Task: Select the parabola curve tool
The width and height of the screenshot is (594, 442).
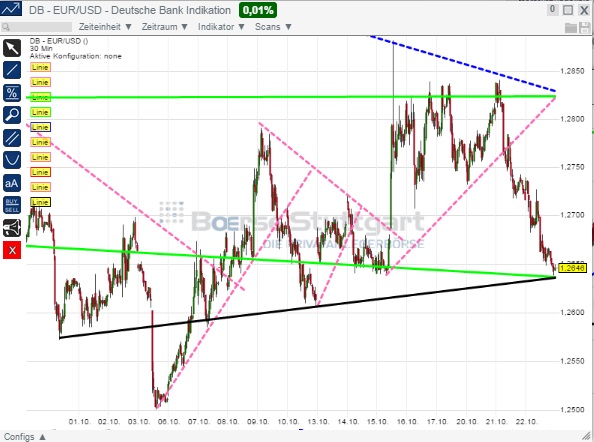Action: pos(12,160)
